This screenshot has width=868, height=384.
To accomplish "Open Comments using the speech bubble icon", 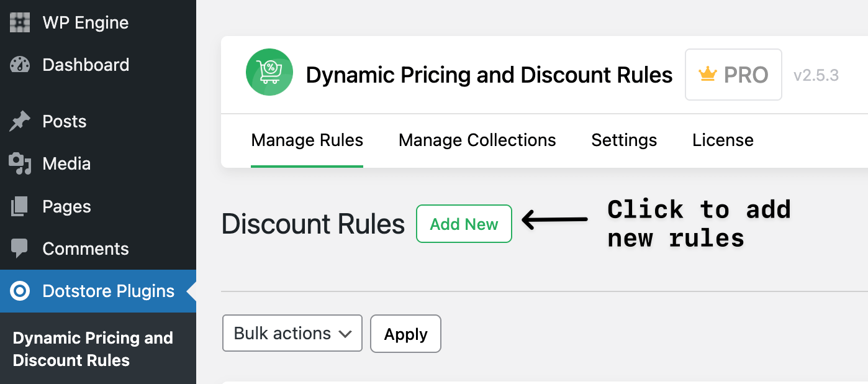I will click(19, 249).
